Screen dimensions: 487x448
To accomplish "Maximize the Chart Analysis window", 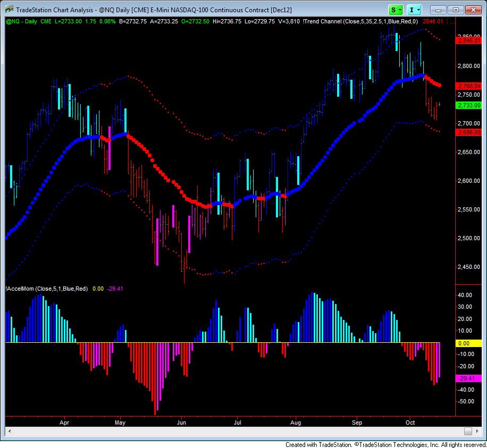I will (456, 10).
